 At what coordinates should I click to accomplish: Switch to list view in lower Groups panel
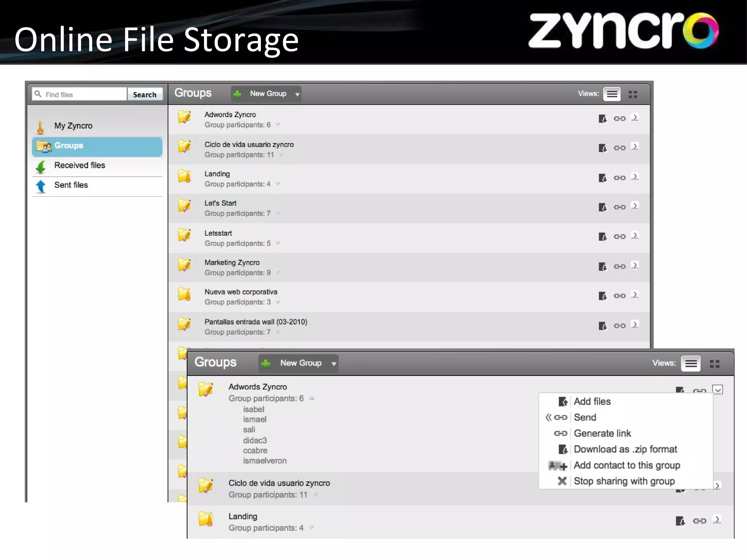(x=691, y=363)
